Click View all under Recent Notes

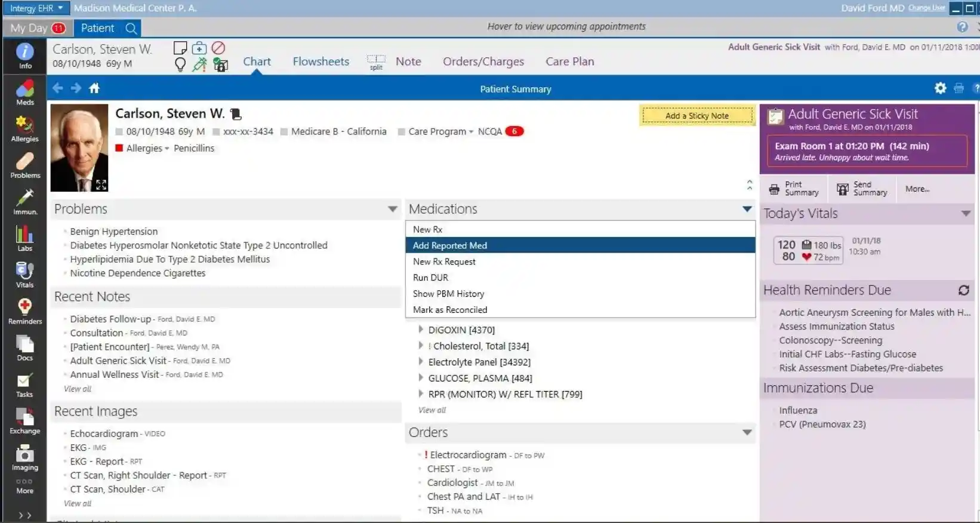pyautogui.click(x=78, y=389)
